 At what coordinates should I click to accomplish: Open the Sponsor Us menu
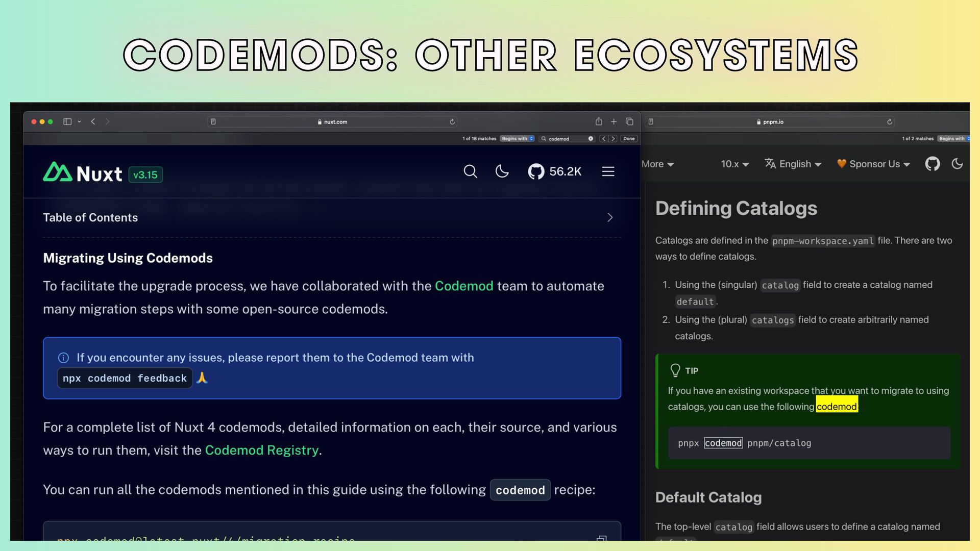click(x=874, y=164)
